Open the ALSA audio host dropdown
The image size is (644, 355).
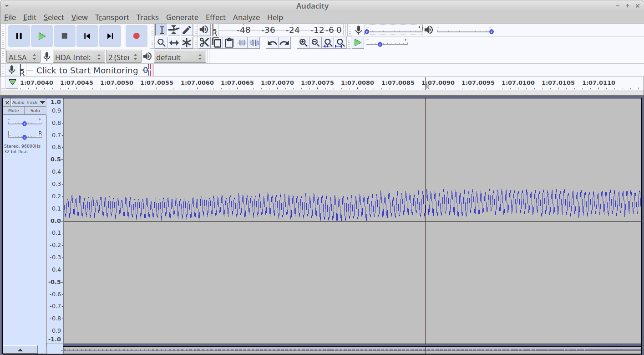[x=22, y=57]
